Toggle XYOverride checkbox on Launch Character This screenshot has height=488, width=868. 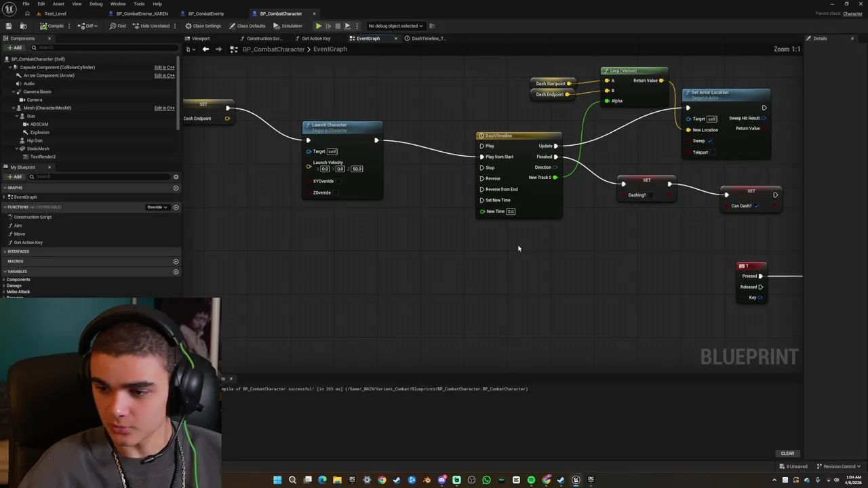tap(338, 182)
